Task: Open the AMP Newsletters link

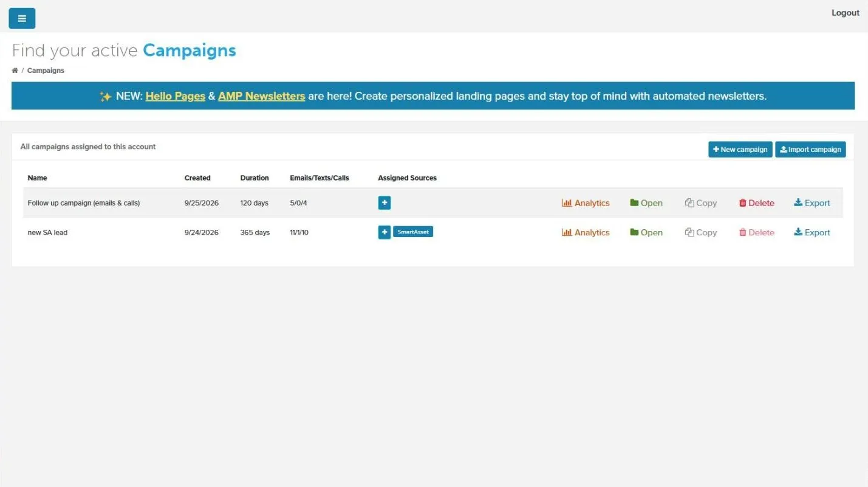Action: (x=262, y=96)
